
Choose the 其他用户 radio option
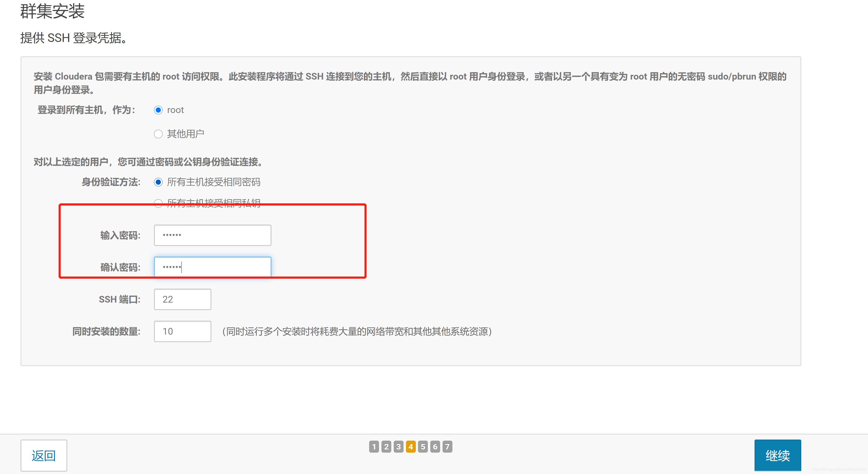tap(158, 134)
